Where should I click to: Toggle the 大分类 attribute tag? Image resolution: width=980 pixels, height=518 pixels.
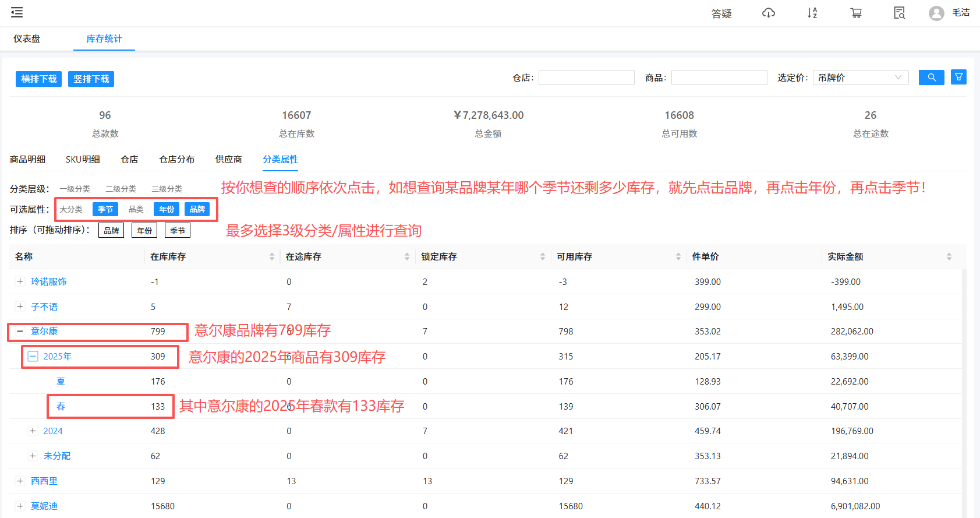[x=71, y=209]
